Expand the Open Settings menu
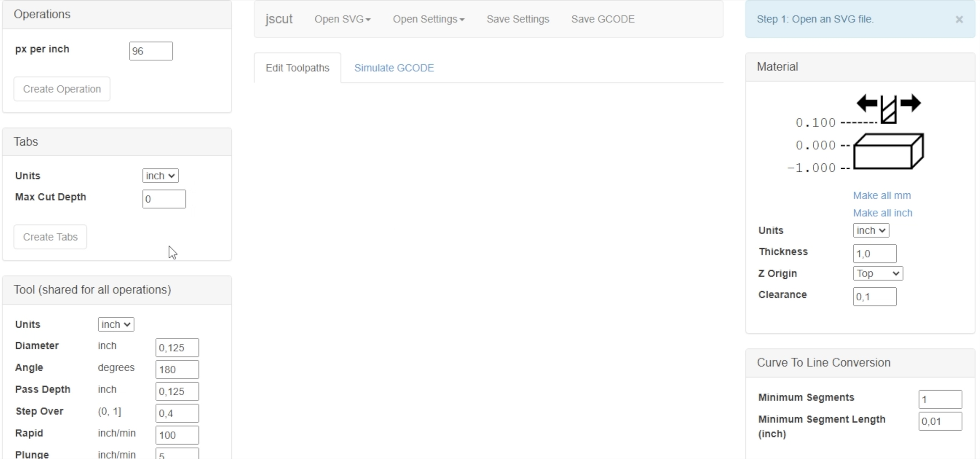The width and height of the screenshot is (980, 459). 428,19
